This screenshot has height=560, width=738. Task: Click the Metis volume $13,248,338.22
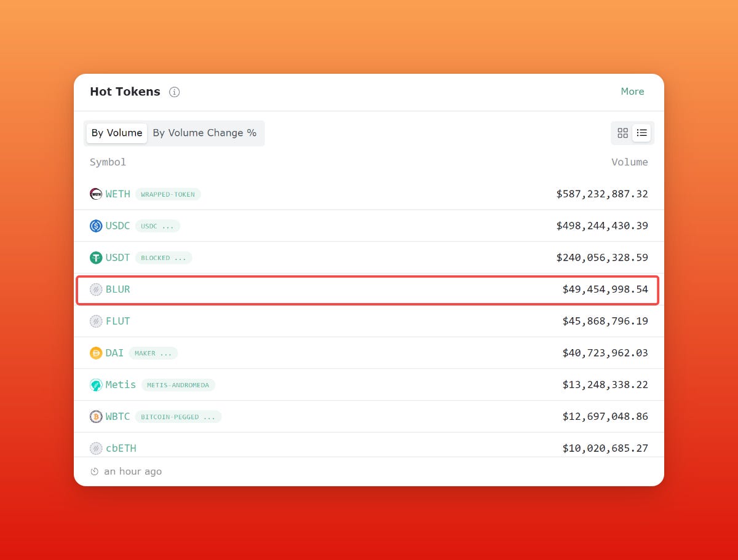(605, 385)
